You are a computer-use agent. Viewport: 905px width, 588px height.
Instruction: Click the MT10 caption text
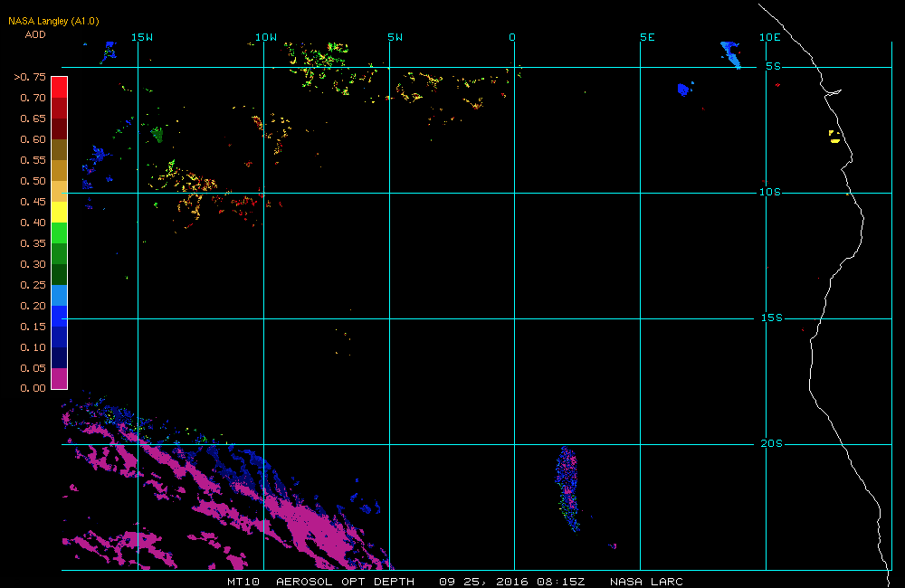243,582
